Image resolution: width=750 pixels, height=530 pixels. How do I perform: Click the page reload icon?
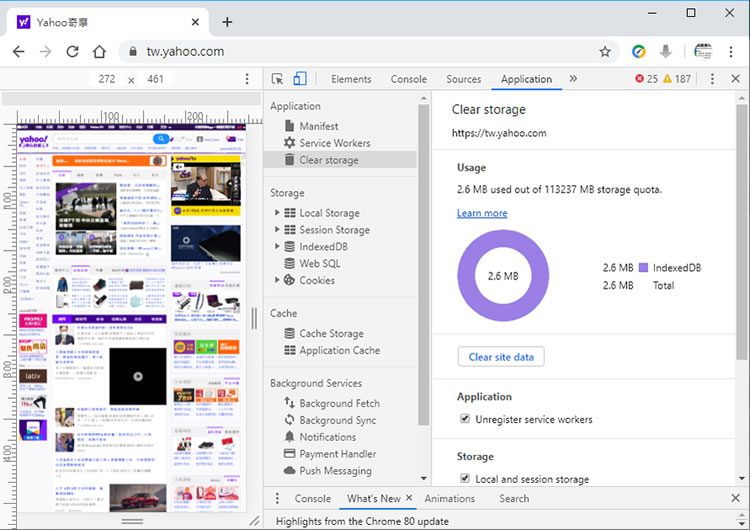[x=72, y=51]
